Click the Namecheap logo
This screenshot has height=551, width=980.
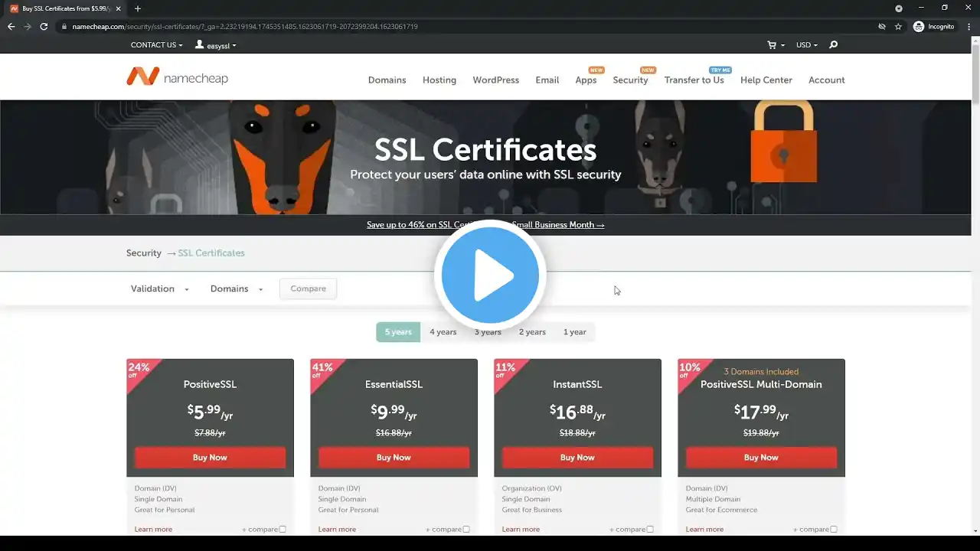tap(177, 77)
